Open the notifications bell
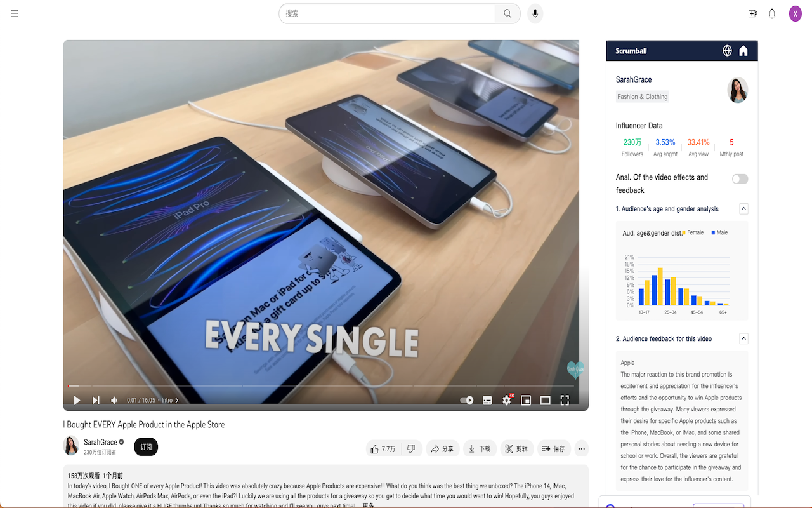The image size is (812, 508). [x=772, y=13]
